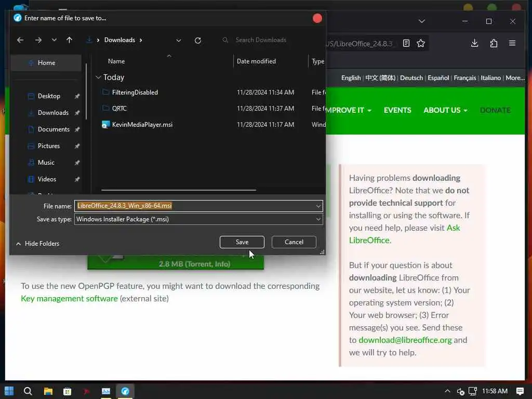
Task: Open Desktop in the sidebar
Action: tap(49, 96)
